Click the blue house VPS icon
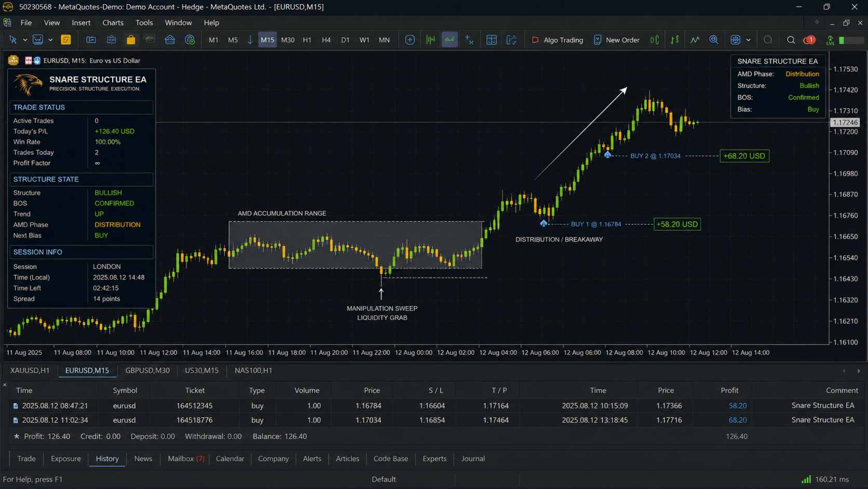 [x=170, y=39]
